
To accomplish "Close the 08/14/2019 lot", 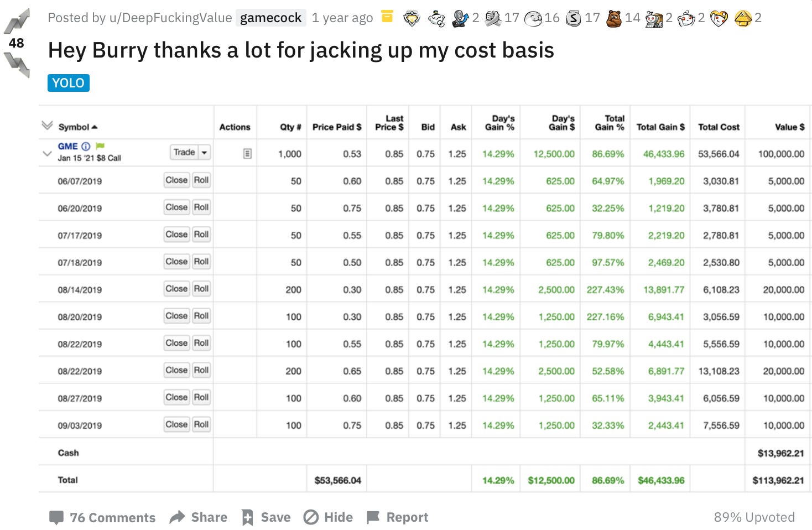I will pyautogui.click(x=176, y=288).
